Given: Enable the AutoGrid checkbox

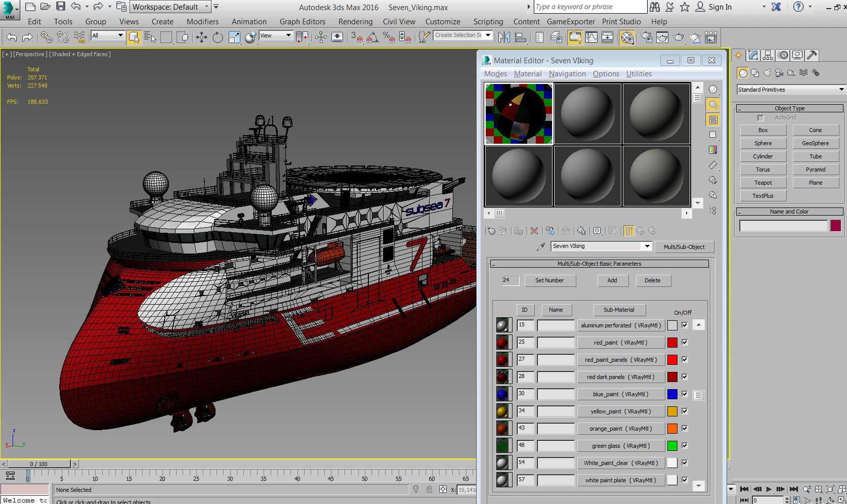Looking at the screenshot, I should click(x=760, y=118).
